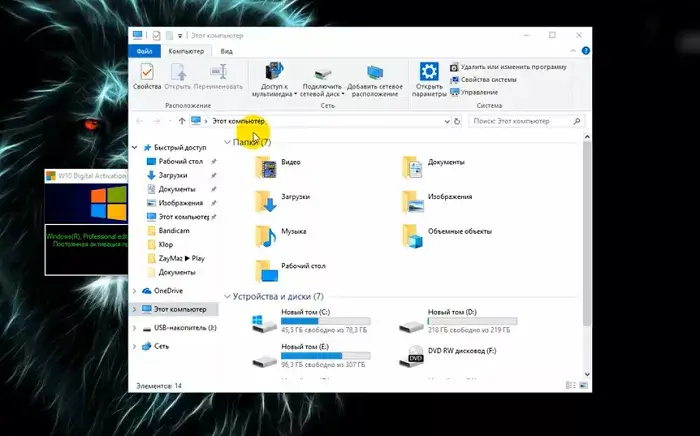Select pinned Документы in Quick access sidebar
The width and height of the screenshot is (700, 436).
[x=177, y=189]
